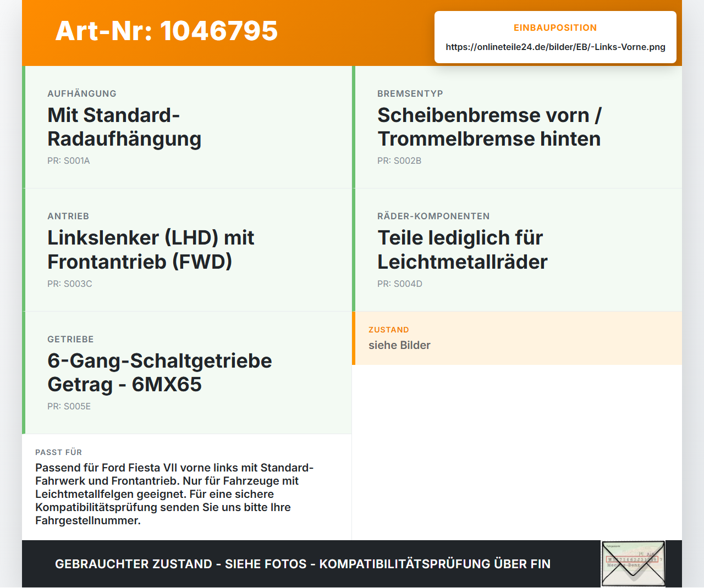Click the PR code S002B
This screenshot has width=704, height=588.
pyautogui.click(x=399, y=161)
